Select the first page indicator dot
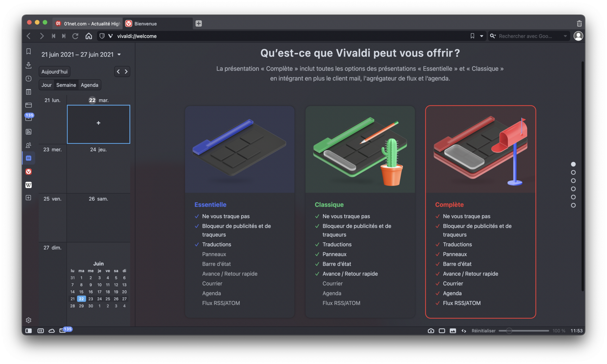This screenshot has width=607, height=364. coord(573,164)
